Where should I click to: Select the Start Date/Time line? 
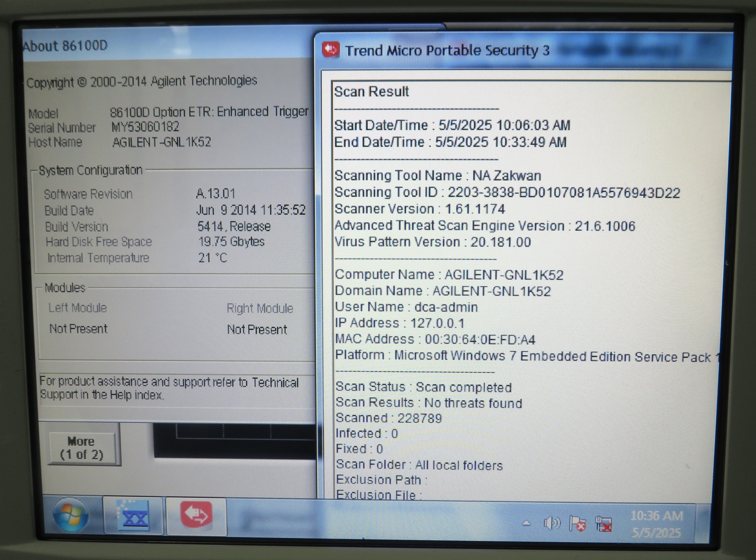pyautogui.click(x=452, y=125)
